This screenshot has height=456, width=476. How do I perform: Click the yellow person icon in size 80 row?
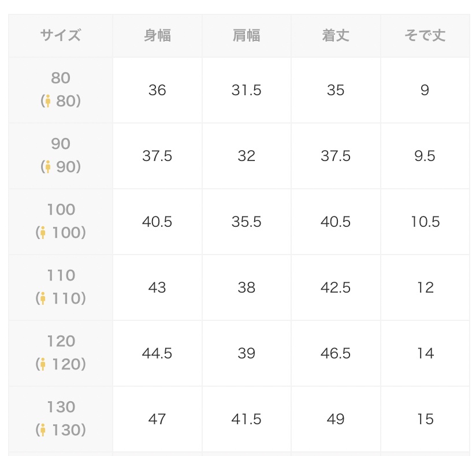[x=48, y=101]
